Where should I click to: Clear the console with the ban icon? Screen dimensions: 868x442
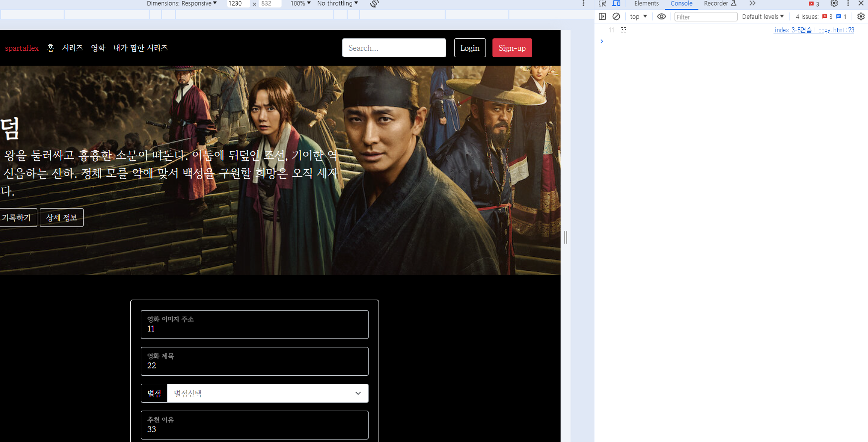click(x=616, y=16)
